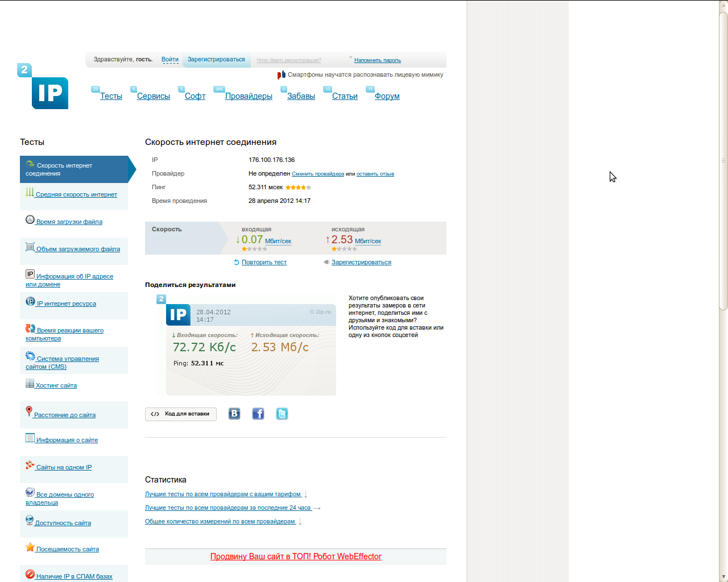
Task: Click the IP address 176.100.176.136
Action: 271,160
